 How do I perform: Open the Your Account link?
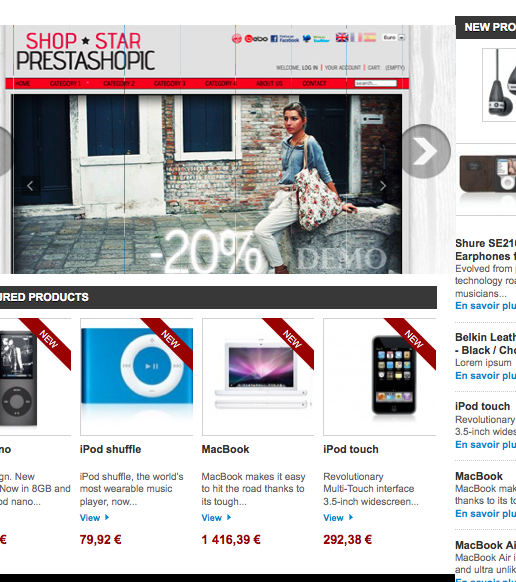(343, 68)
